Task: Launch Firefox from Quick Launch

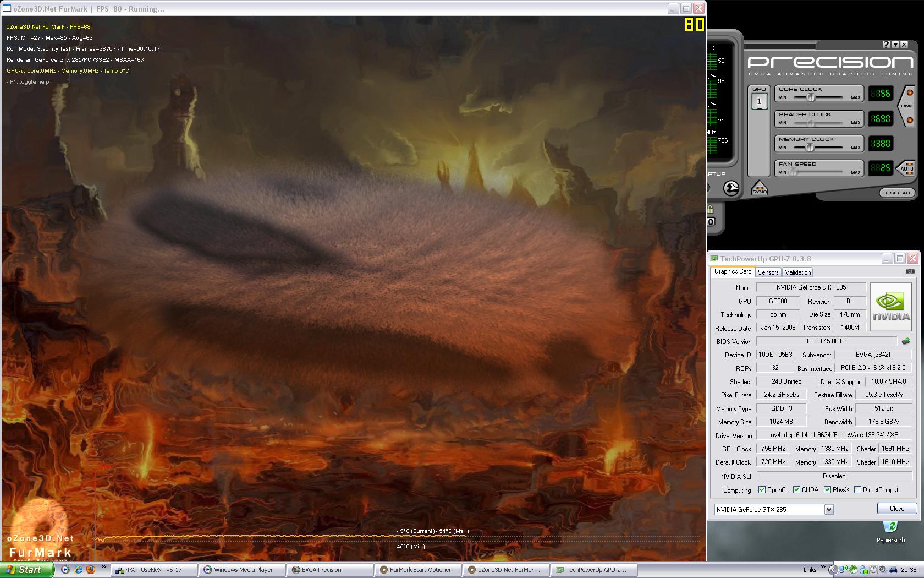Action: pos(91,570)
